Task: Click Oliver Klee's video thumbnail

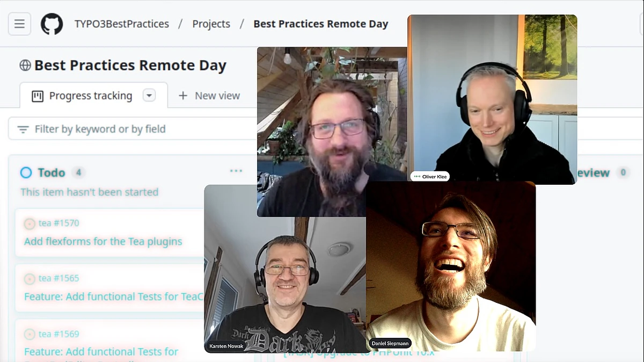Action: pyautogui.click(x=492, y=99)
